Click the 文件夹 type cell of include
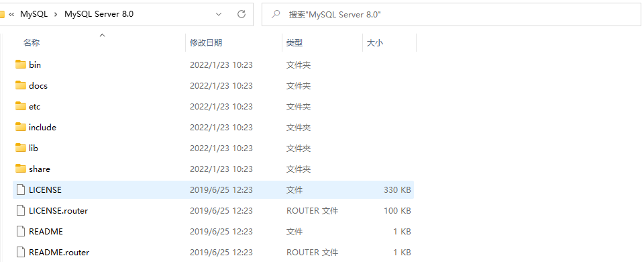644x262 pixels. [x=299, y=128]
